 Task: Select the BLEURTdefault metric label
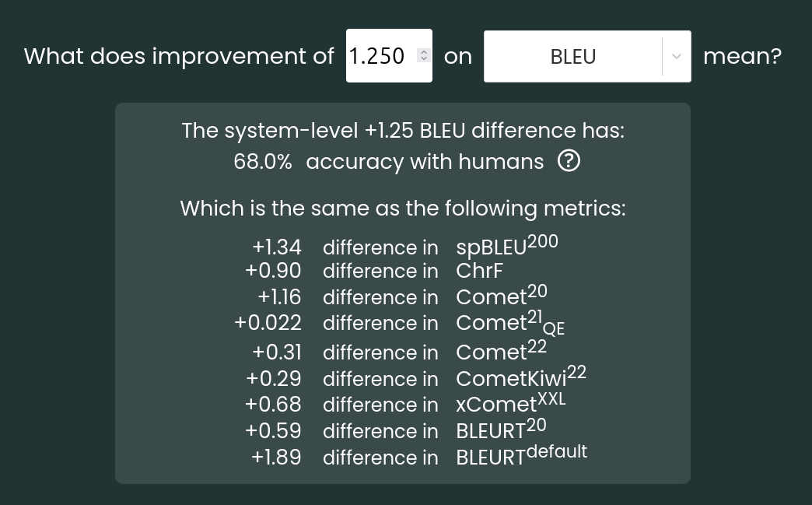click(x=521, y=455)
